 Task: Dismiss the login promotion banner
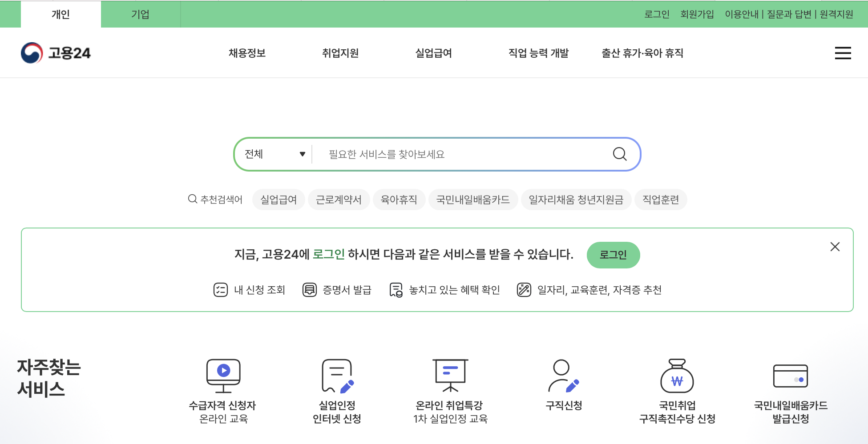[x=835, y=247]
